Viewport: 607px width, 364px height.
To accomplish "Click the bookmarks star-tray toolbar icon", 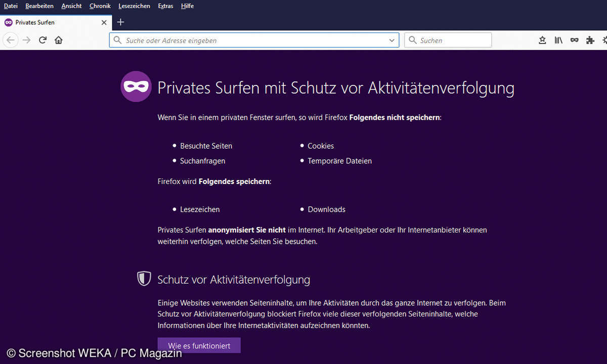I will pos(542,40).
